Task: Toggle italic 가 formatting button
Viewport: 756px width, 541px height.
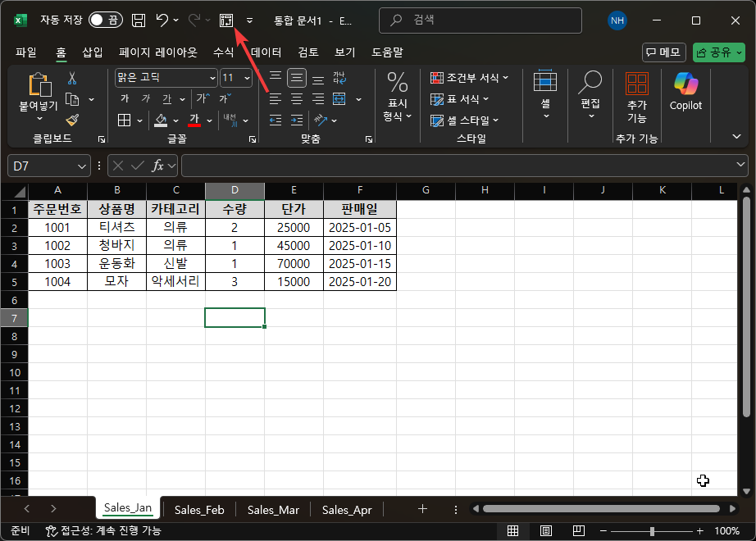Action: click(146, 99)
